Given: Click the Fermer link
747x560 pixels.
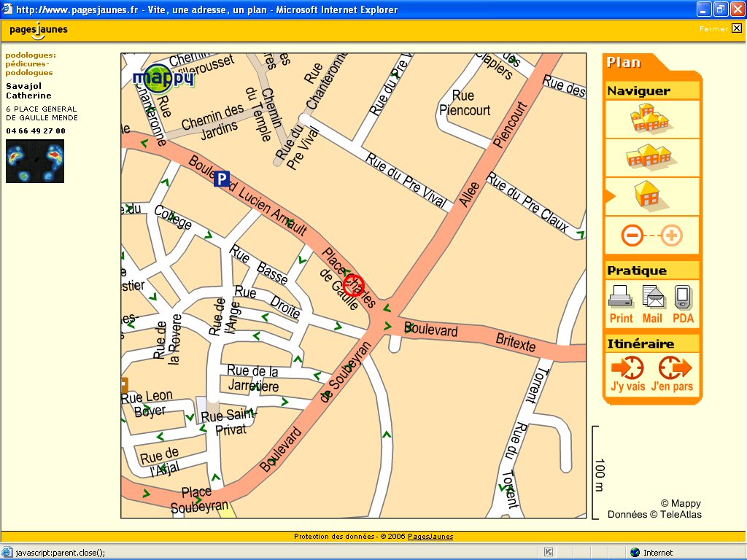Looking at the screenshot, I should coord(713,29).
